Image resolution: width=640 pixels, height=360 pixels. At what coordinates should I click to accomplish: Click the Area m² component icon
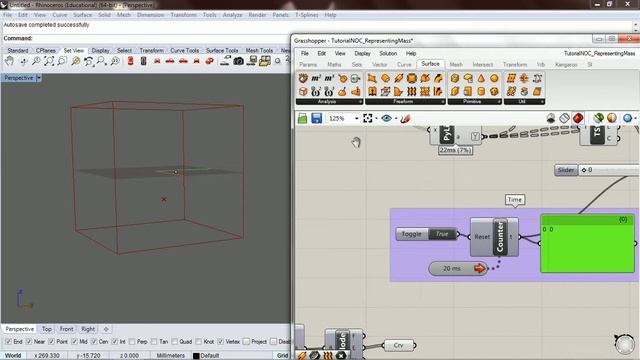[x=316, y=78]
